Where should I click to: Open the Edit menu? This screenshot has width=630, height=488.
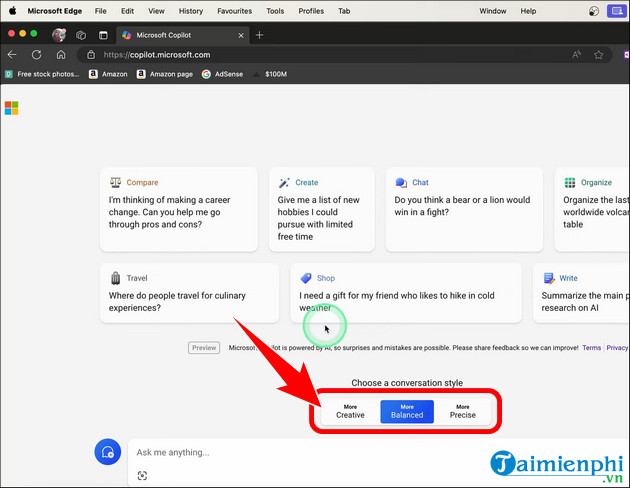tap(127, 11)
